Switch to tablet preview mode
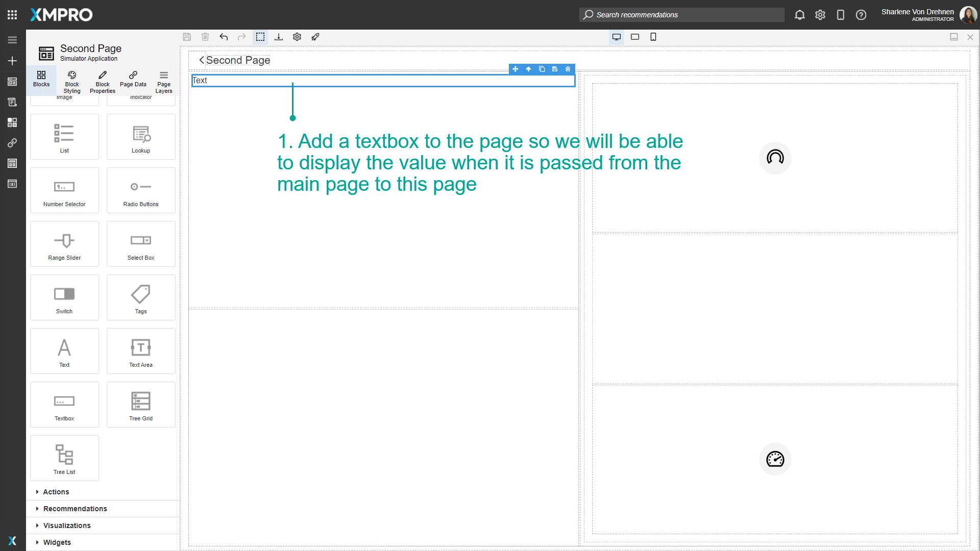Screen dimensions: 980x551 point(634,37)
